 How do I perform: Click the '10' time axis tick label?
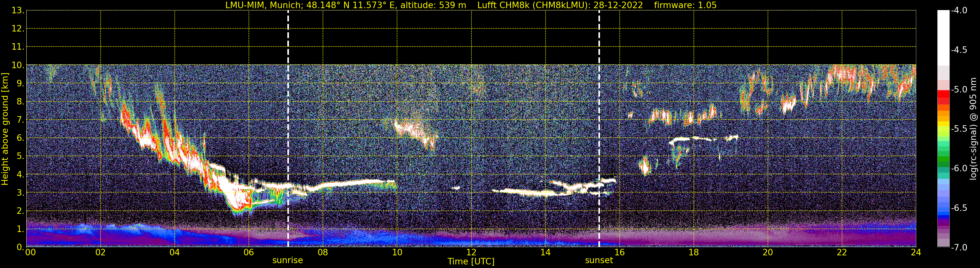[x=397, y=252]
